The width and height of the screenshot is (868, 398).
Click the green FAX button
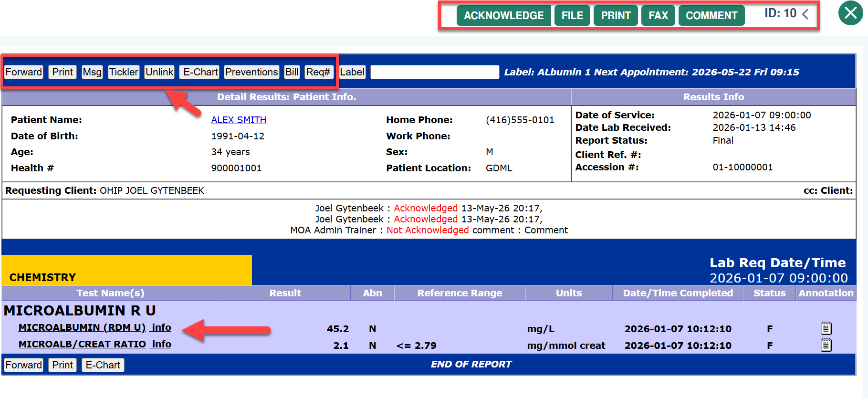[x=658, y=16]
